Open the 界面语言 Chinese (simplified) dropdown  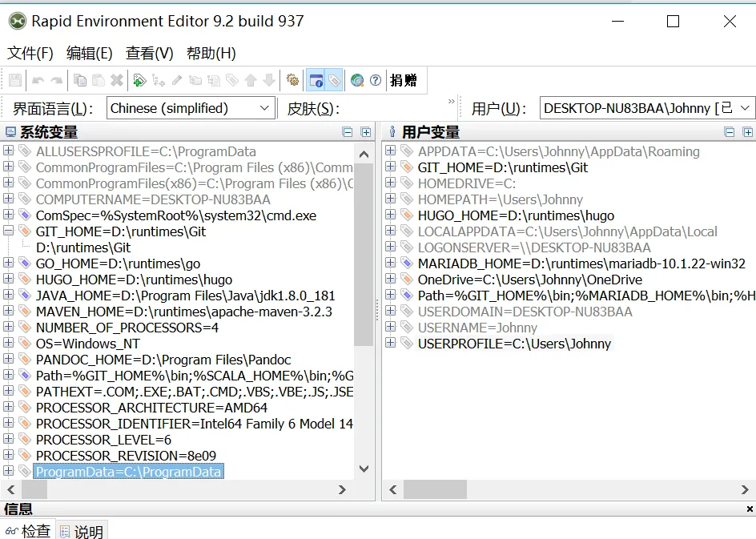click(x=191, y=108)
